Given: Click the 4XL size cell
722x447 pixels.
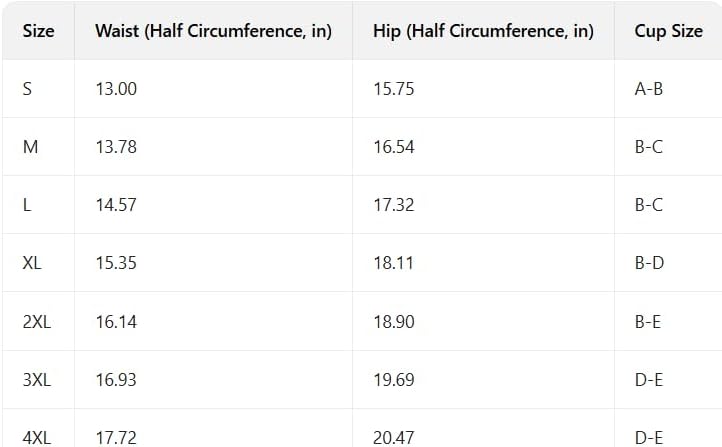Looking at the screenshot, I should pyautogui.click(x=37, y=437).
